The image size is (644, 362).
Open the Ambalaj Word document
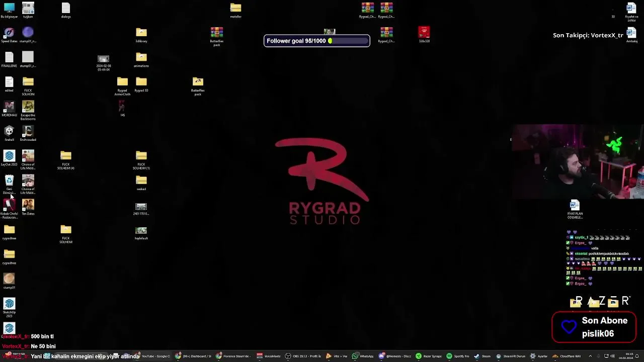click(631, 35)
